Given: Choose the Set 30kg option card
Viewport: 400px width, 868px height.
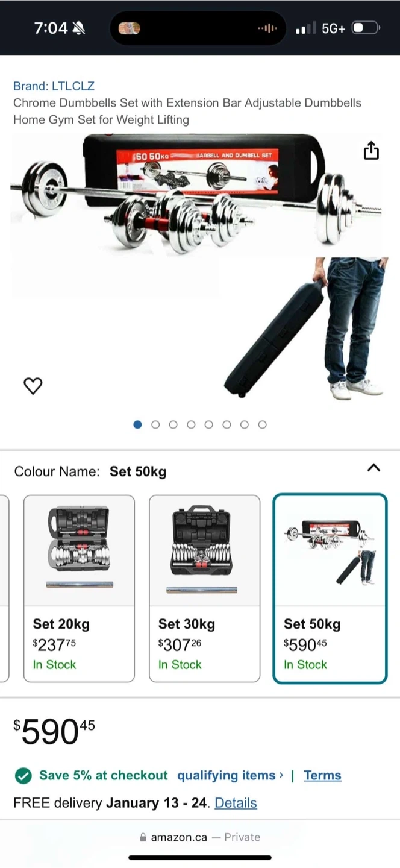Looking at the screenshot, I should tap(205, 588).
